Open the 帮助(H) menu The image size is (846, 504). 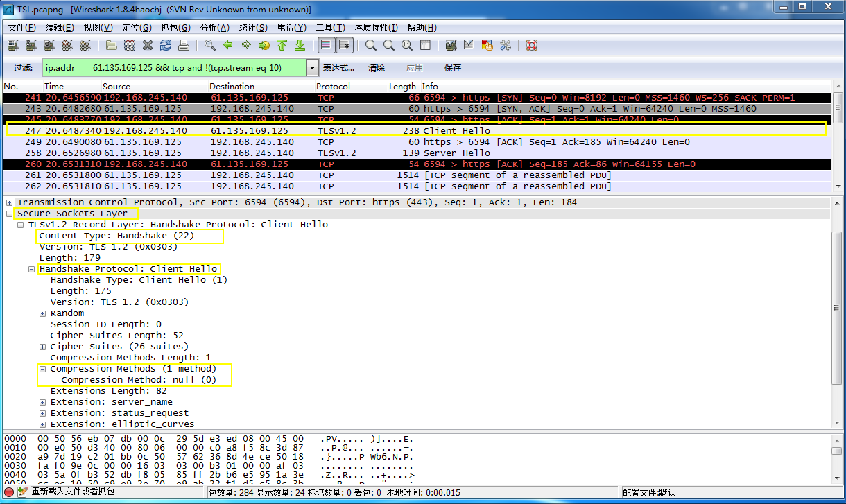(422, 28)
